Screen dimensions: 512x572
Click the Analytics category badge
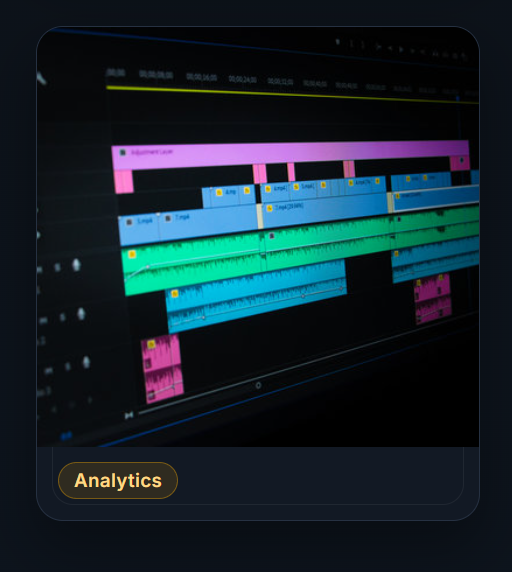[118, 480]
